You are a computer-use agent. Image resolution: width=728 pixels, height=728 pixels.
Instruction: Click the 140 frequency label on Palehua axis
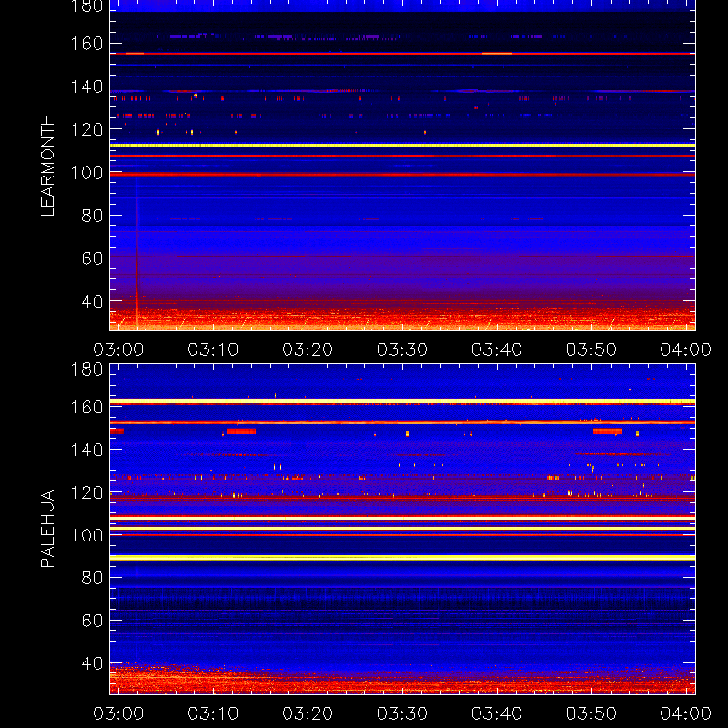point(86,450)
